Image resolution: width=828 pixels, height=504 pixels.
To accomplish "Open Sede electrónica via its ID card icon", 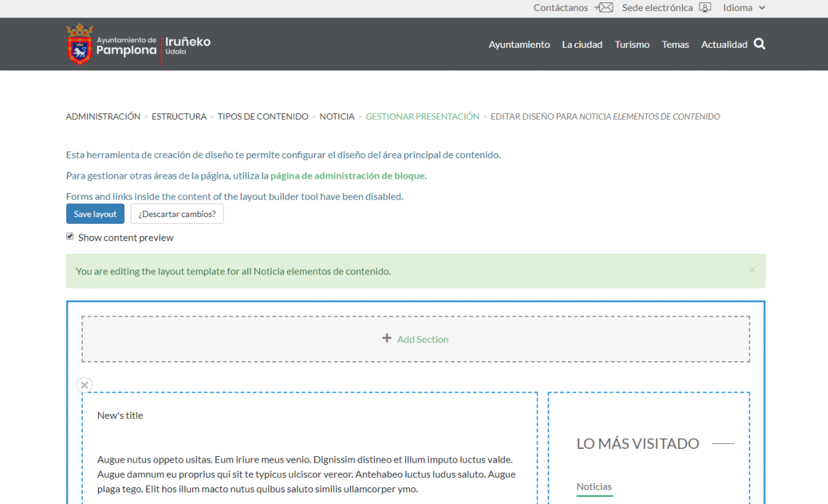I will click(x=704, y=7).
